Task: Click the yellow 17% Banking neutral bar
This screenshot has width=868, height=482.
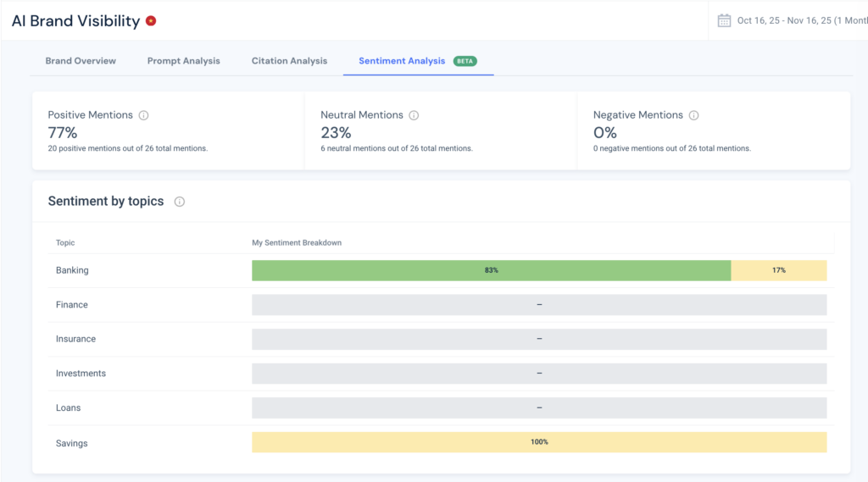Action: (778, 270)
